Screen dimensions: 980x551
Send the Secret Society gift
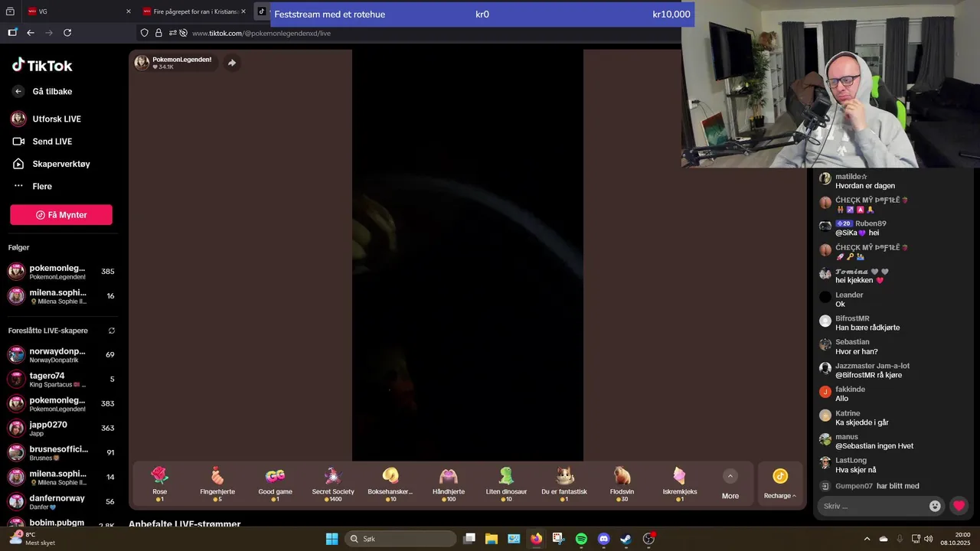[x=333, y=484]
